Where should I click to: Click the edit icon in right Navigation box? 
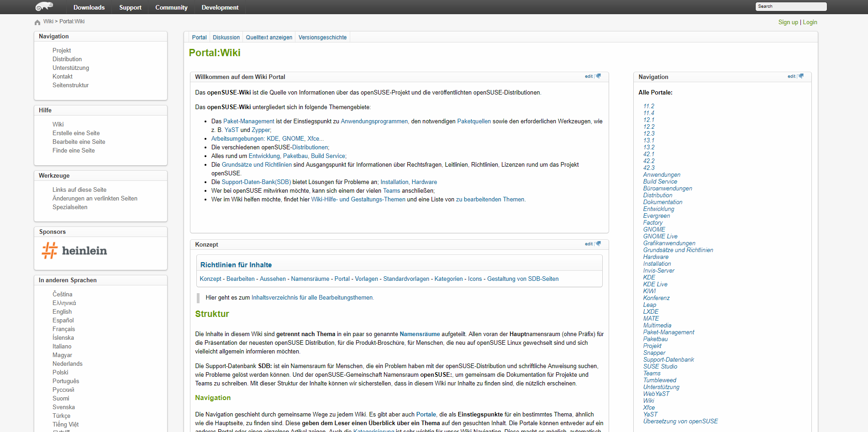[801, 76]
